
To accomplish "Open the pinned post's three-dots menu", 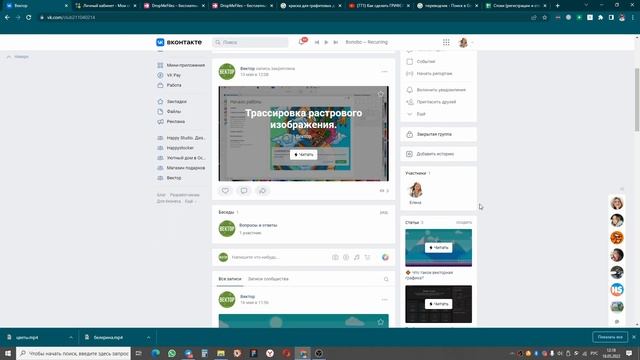I will pyautogui.click(x=384, y=71).
